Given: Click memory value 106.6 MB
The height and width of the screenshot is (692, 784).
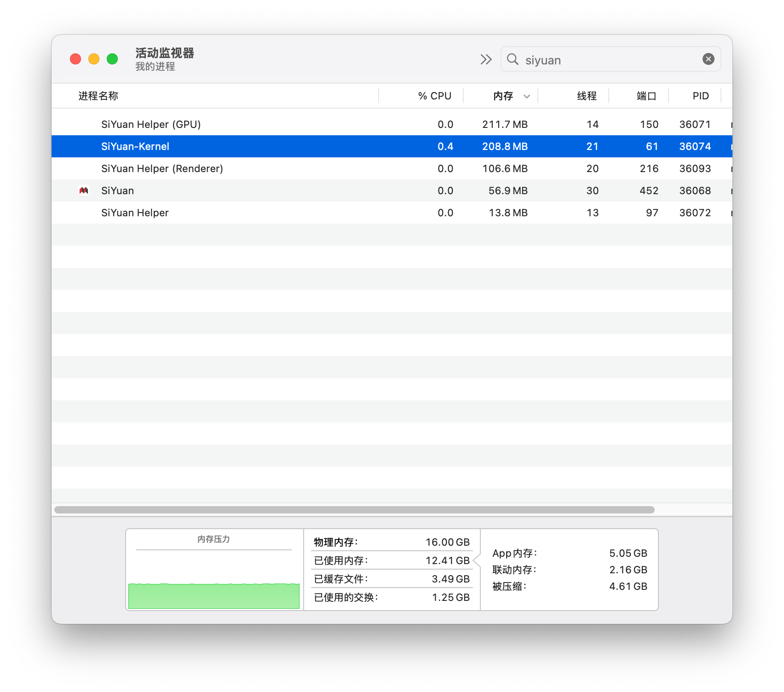Looking at the screenshot, I should pos(505,168).
